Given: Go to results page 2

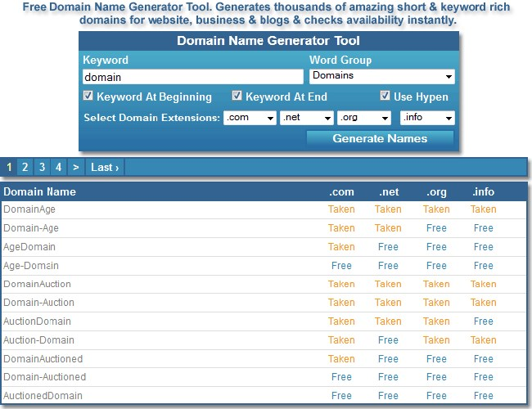Looking at the screenshot, I should click(25, 167).
